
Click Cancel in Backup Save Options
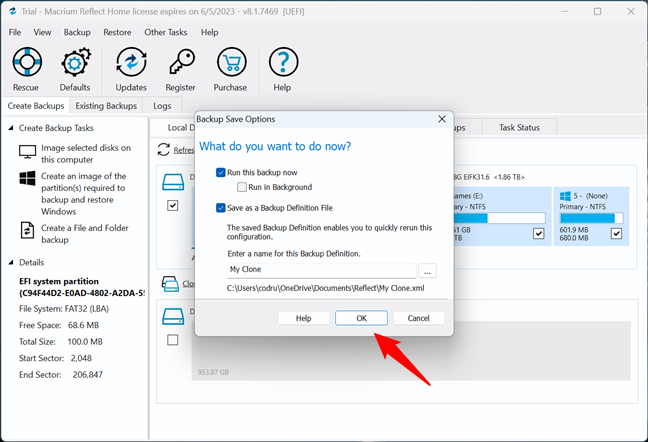pos(419,318)
